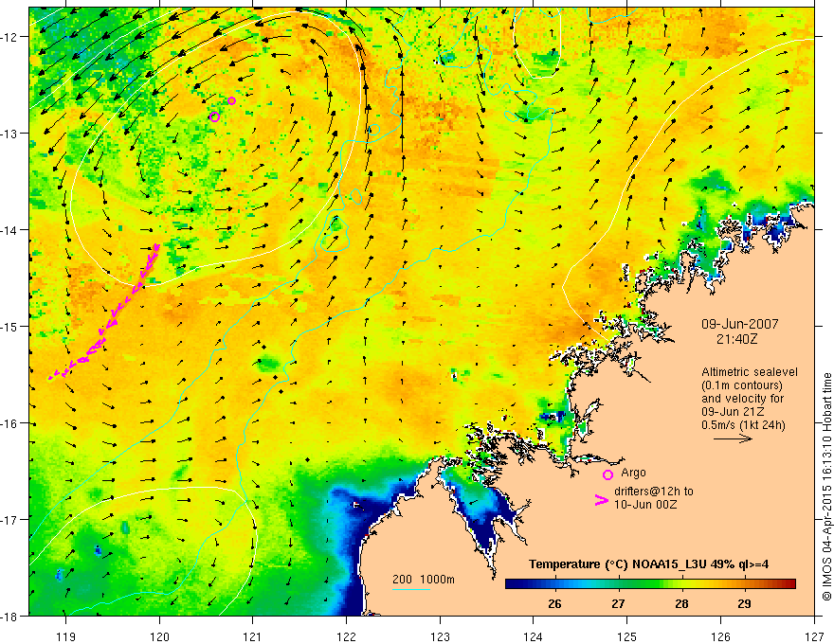Image resolution: width=834 pixels, height=644 pixels.
Task: Click the '09-Jun 21Z' caption line
Action: click(731, 412)
